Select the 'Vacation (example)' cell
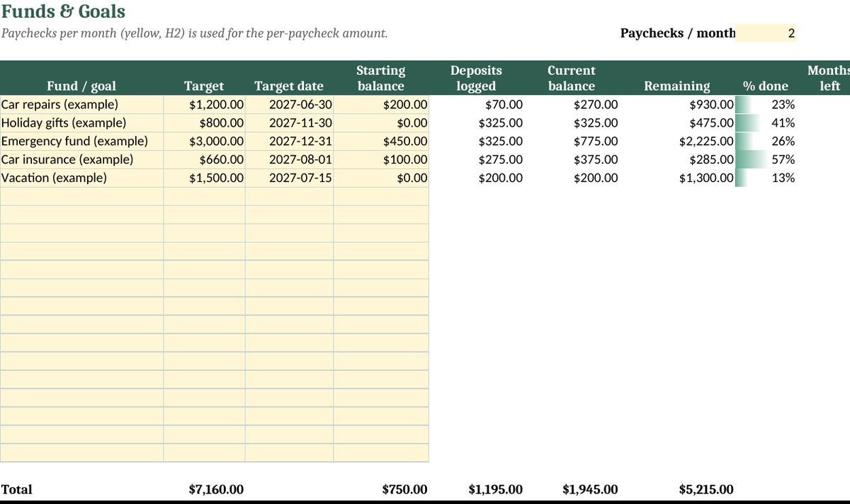 pyautogui.click(x=82, y=178)
